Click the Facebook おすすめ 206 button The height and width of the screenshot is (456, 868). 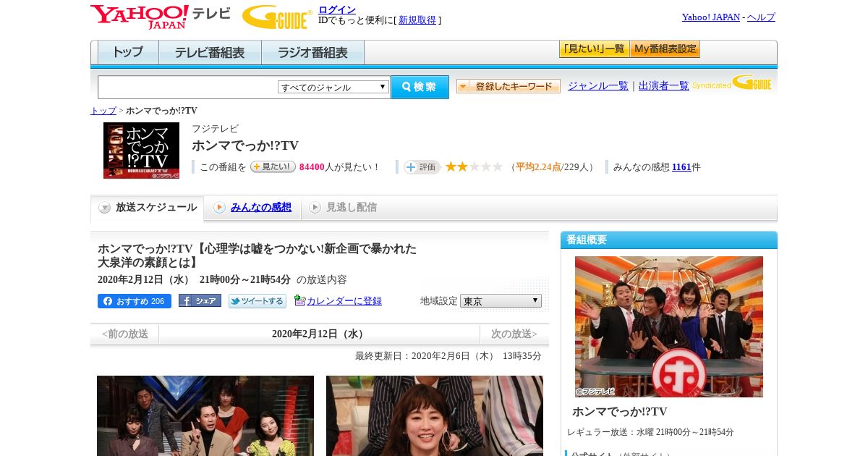click(135, 301)
